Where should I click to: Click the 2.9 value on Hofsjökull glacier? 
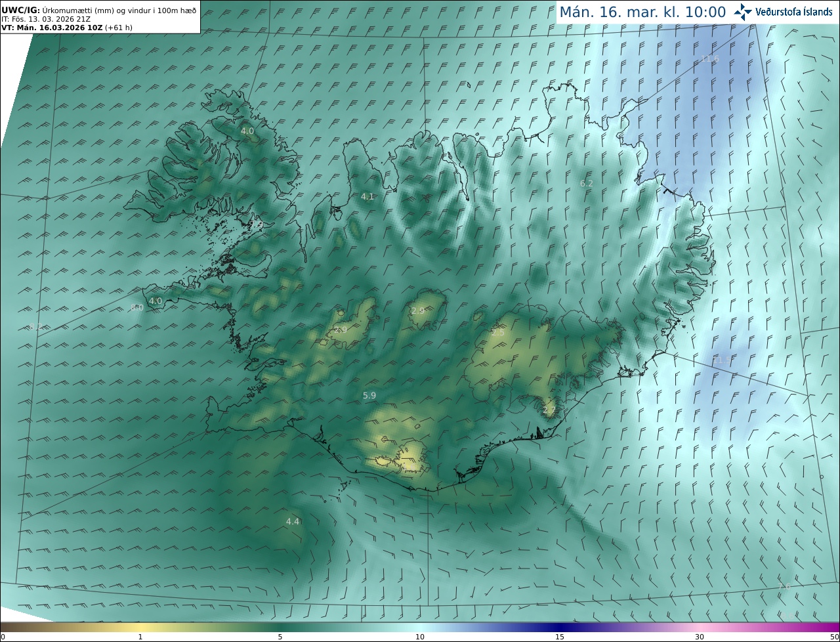pyautogui.click(x=418, y=310)
